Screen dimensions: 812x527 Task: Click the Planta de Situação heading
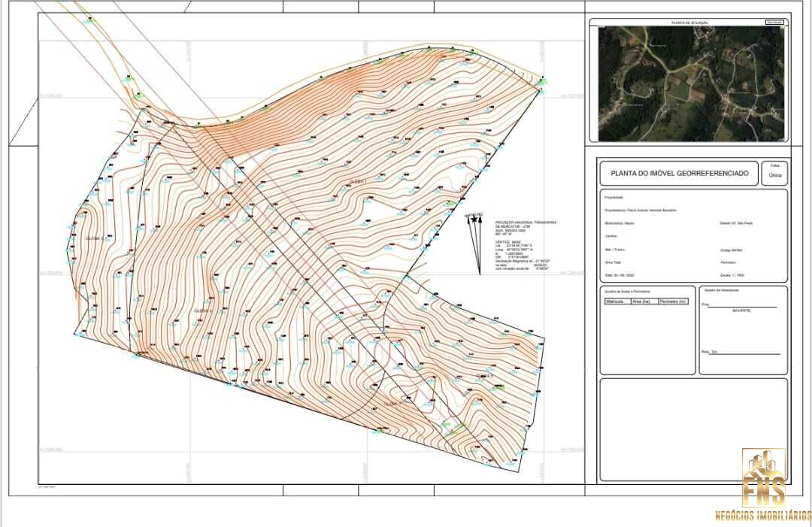(x=689, y=23)
